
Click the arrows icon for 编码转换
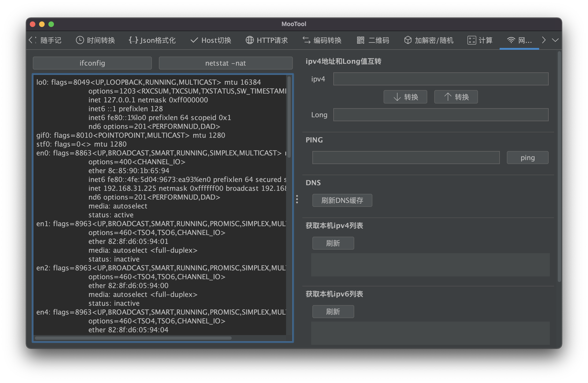click(306, 40)
